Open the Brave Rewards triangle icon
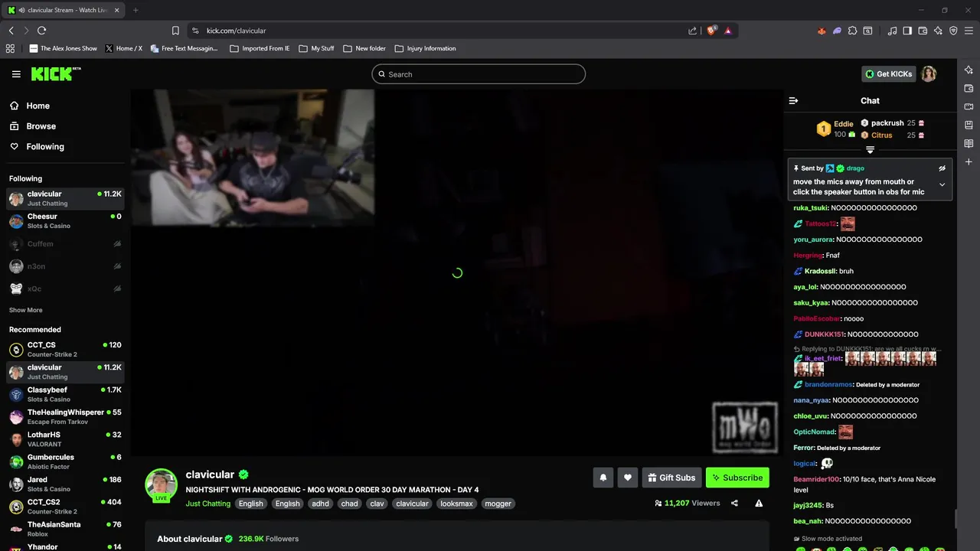The image size is (980, 551). click(727, 31)
